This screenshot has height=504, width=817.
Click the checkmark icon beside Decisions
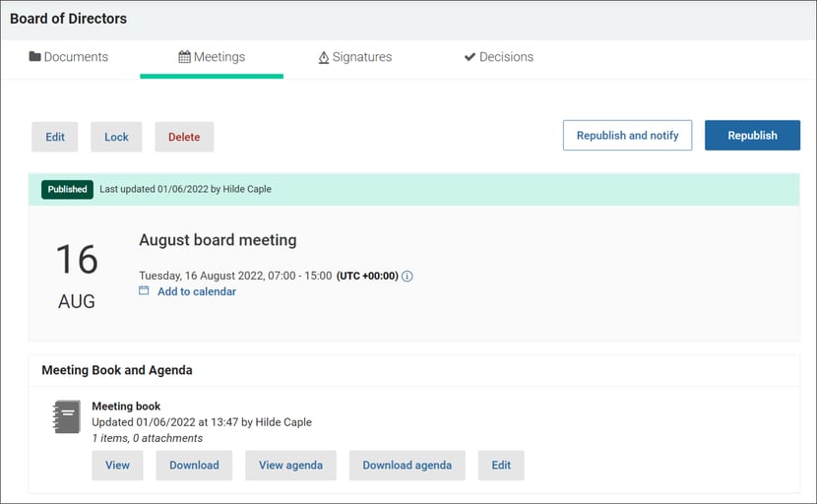470,56
